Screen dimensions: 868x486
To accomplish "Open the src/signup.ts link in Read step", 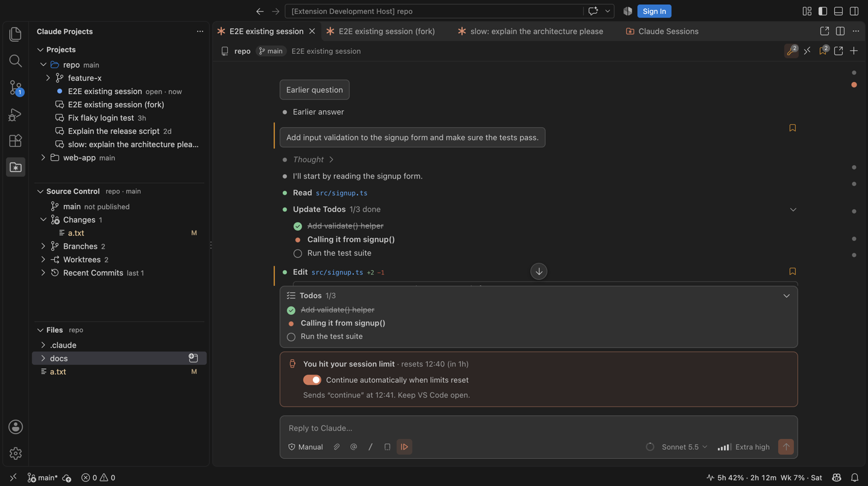I will click(341, 193).
